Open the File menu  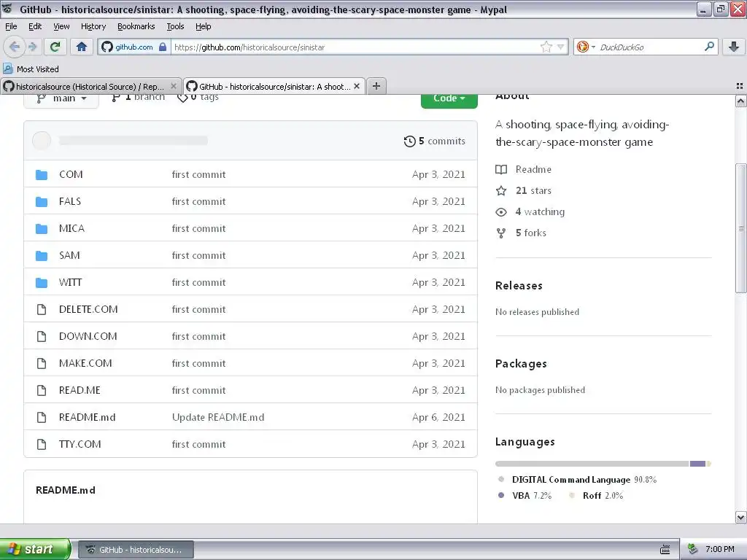11,26
